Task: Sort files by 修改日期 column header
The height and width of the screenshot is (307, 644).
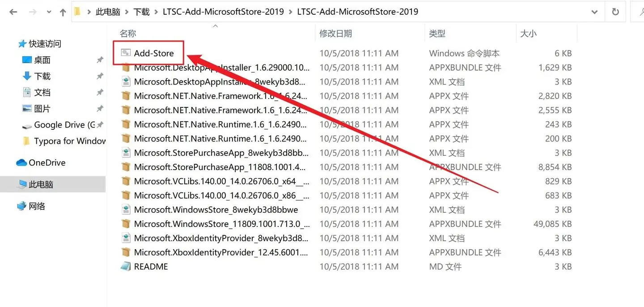Action: [x=335, y=34]
